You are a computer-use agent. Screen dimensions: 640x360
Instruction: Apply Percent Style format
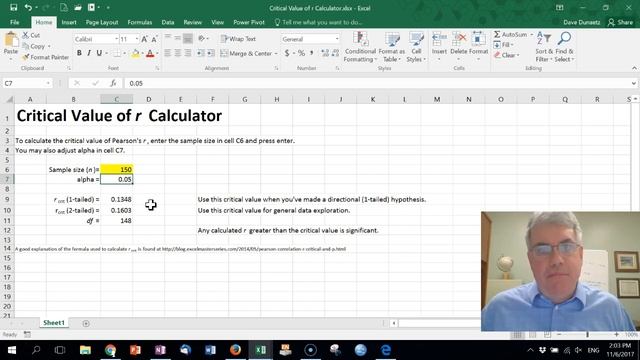tap(301, 53)
